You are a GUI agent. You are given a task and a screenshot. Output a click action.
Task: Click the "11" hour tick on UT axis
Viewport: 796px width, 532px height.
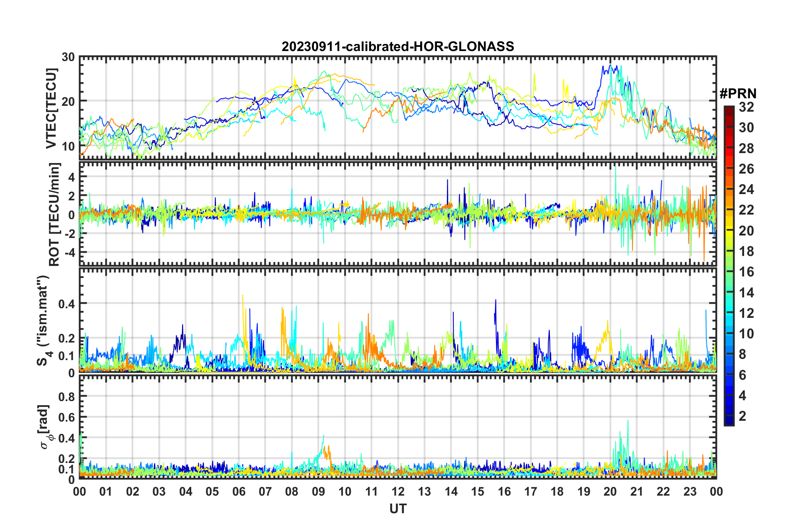pos(371,491)
